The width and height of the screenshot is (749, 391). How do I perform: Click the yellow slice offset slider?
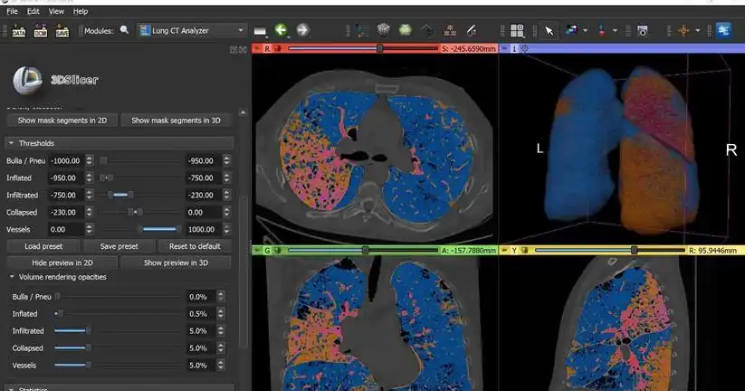point(610,250)
